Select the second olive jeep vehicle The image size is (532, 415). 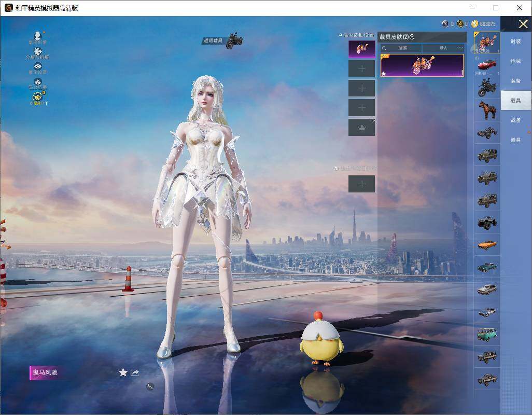pos(487,177)
